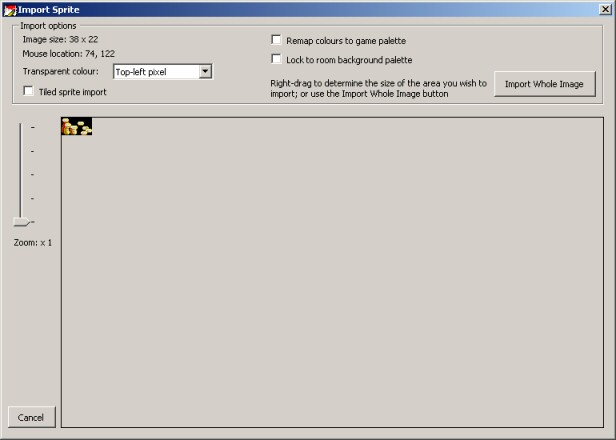Click the Image size: 38 x 22 text
The width and height of the screenshot is (616, 440).
pos(60,40)
